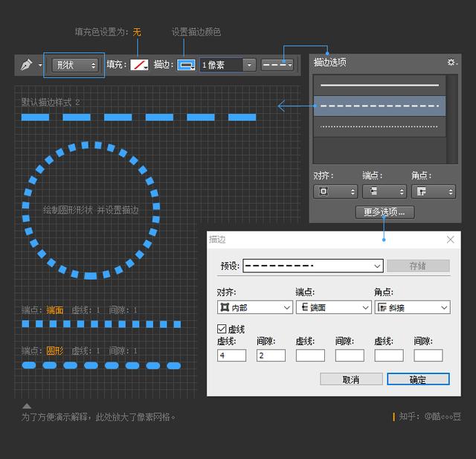This screenshot has height=459, width=476.
Task: Click the 取消 button
Action: (351, 379)
